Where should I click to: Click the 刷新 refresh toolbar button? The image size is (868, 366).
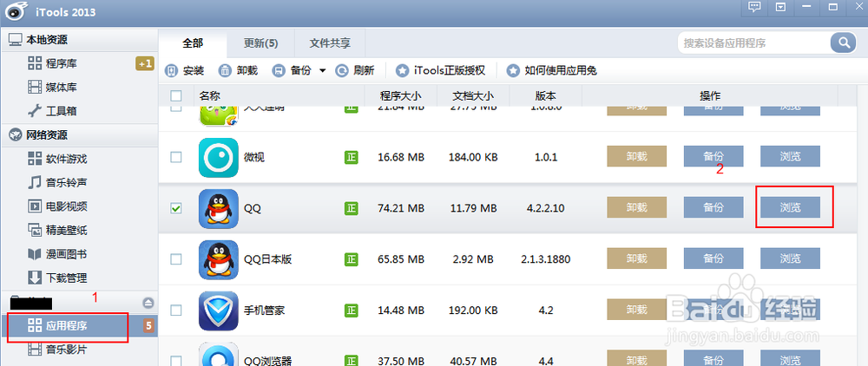pos(355,71)
